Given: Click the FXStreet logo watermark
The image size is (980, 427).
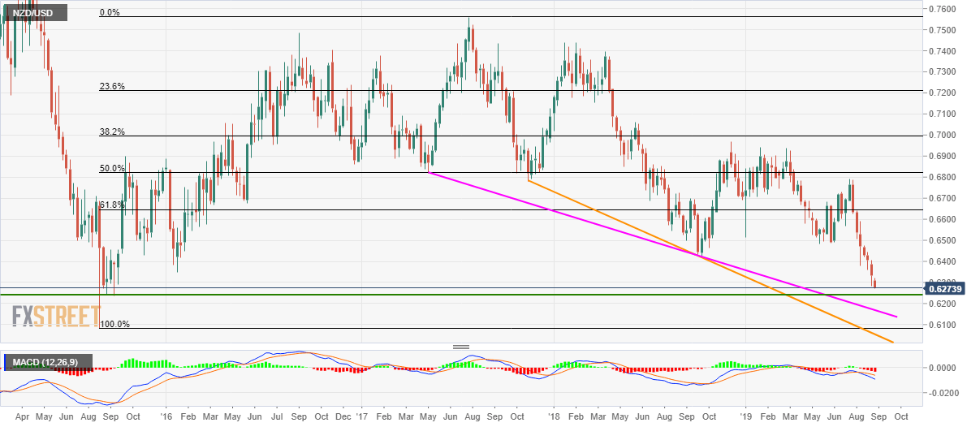Looking at the screenshot, I should point(54,313).
